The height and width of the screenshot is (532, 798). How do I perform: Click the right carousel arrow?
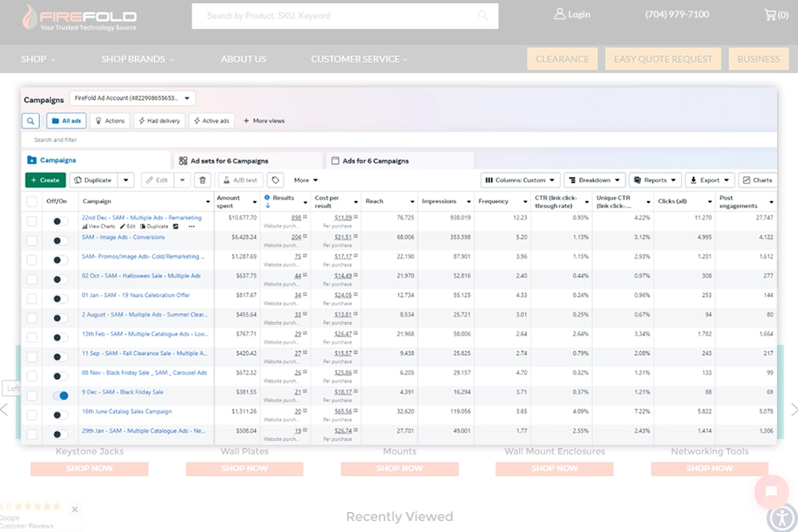(x=793, y=409)
